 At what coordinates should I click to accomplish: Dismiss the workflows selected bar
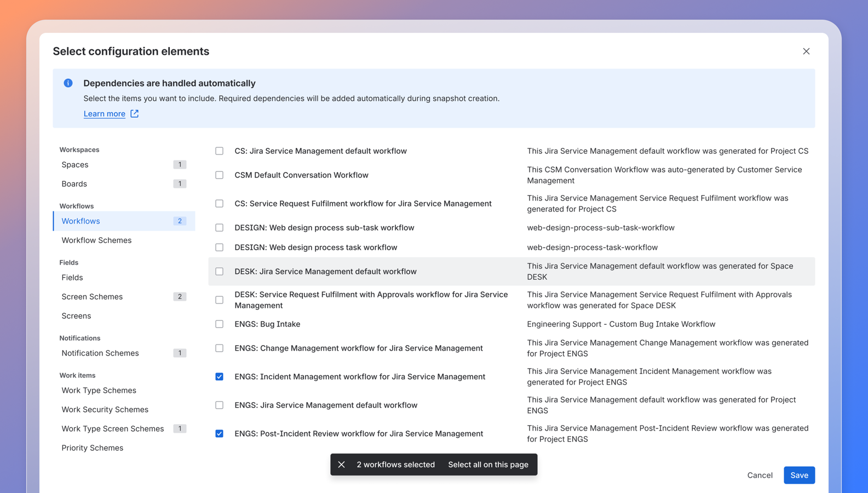click(341, 465)
